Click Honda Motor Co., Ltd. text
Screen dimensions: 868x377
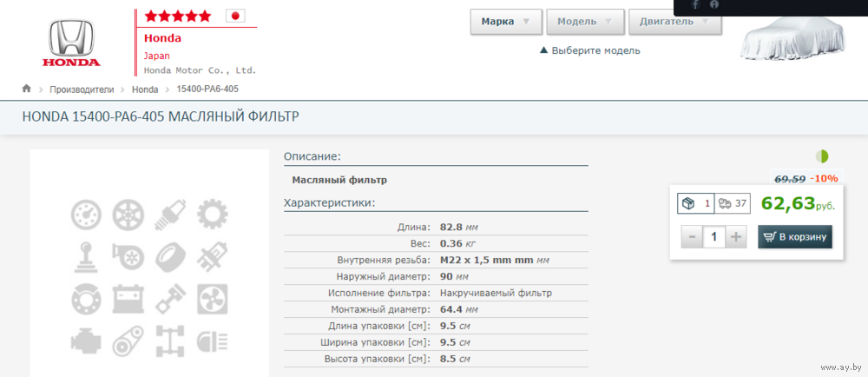click(200, 70)
